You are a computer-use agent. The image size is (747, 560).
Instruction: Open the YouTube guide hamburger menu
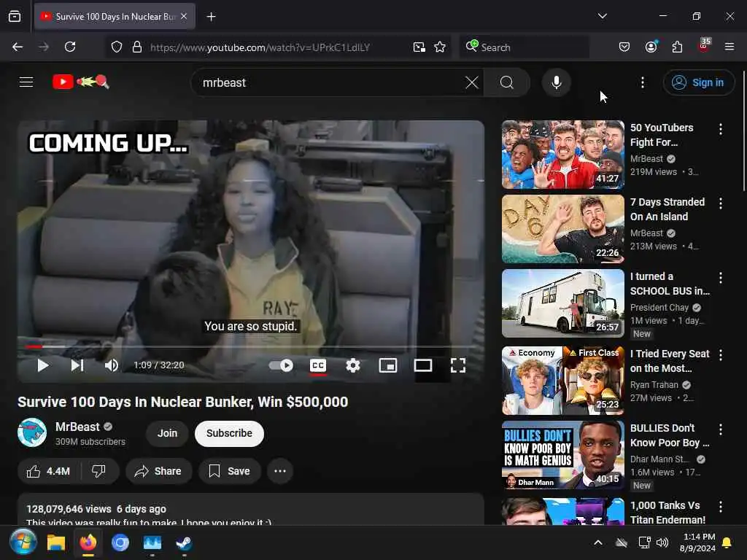coord(26,82)
